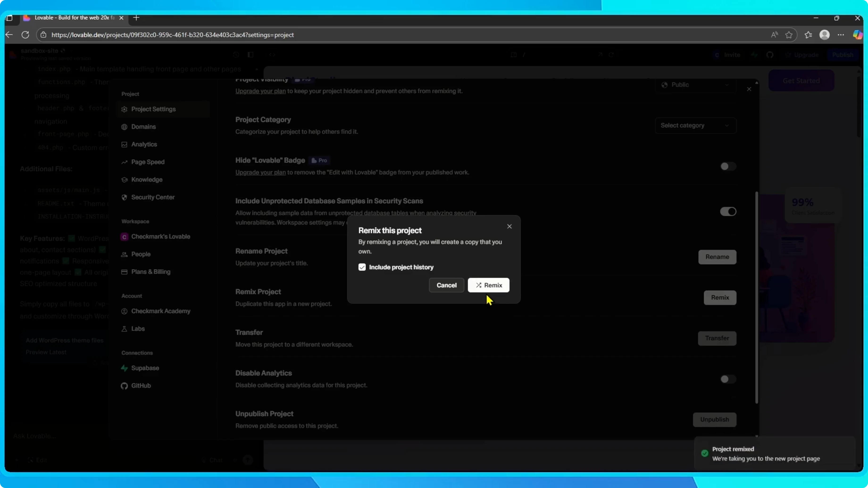The height and width of the screenshot is (488, 868).
Task: Open Domains settings page
Action: (x=163, y=127)
